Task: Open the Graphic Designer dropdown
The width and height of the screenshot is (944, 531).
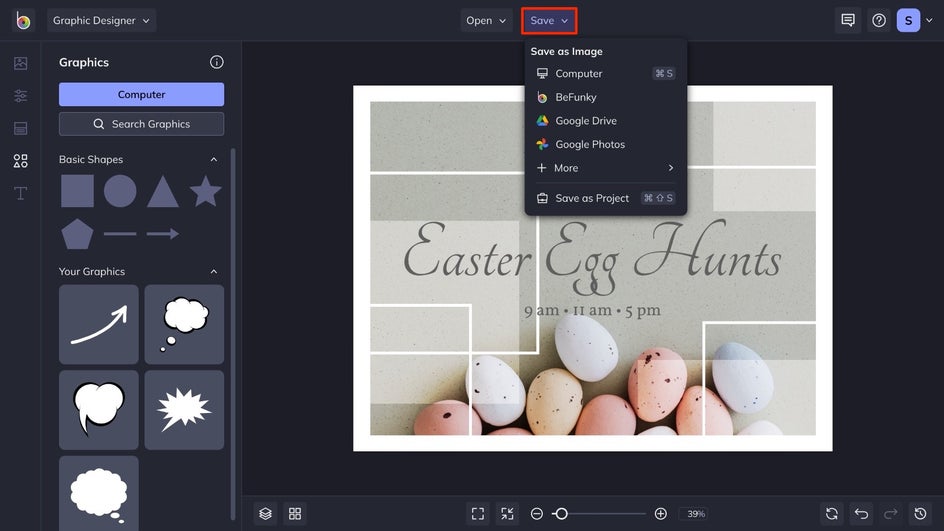Action: tap(101, 20)
